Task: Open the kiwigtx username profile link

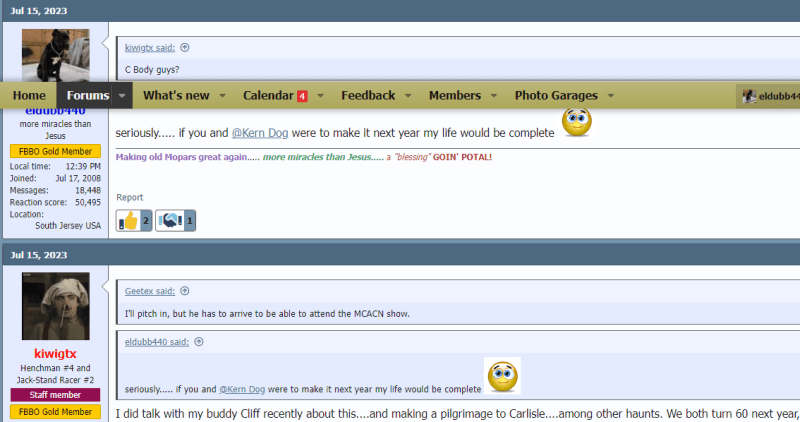Action: (55, 354)
